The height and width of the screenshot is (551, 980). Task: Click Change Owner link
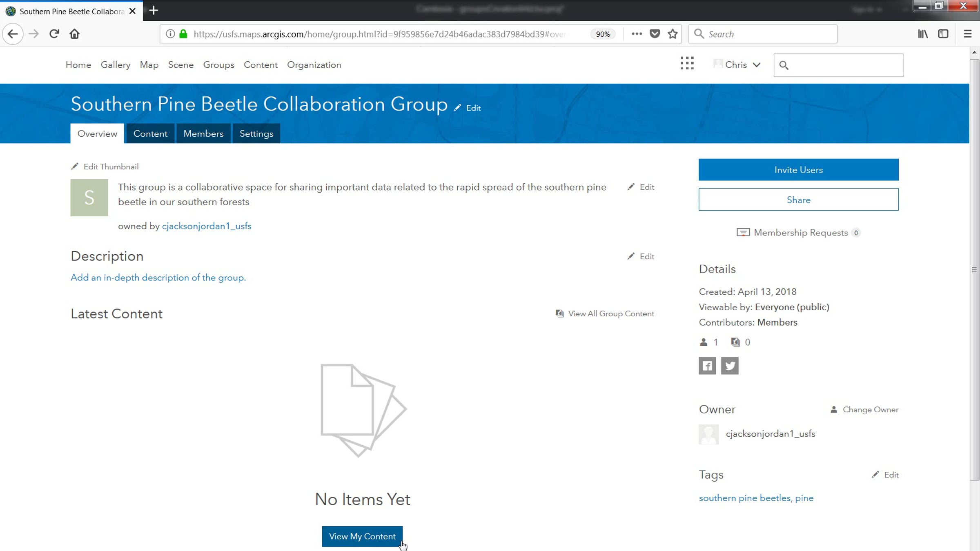(864, 409)
